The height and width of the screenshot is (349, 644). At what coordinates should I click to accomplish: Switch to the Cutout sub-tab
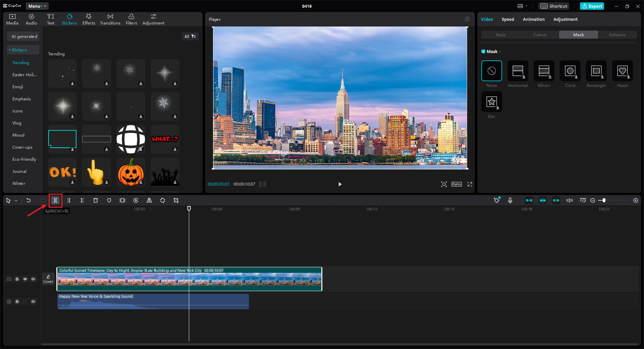click(x=539, y=35)
